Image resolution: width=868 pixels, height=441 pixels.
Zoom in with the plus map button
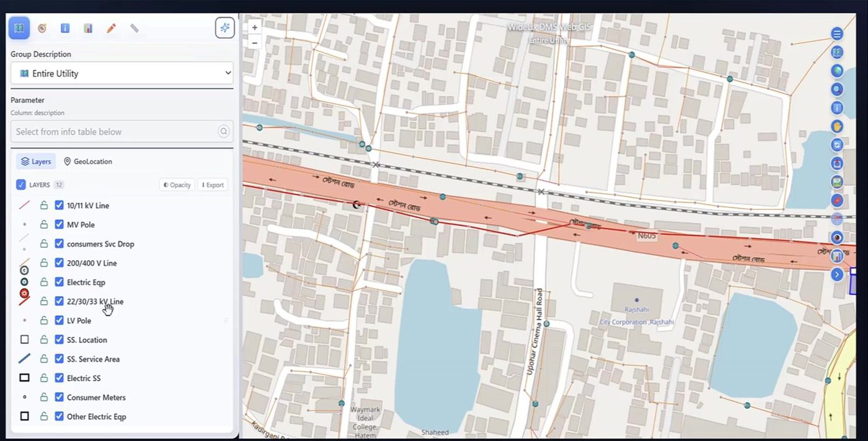254,27
